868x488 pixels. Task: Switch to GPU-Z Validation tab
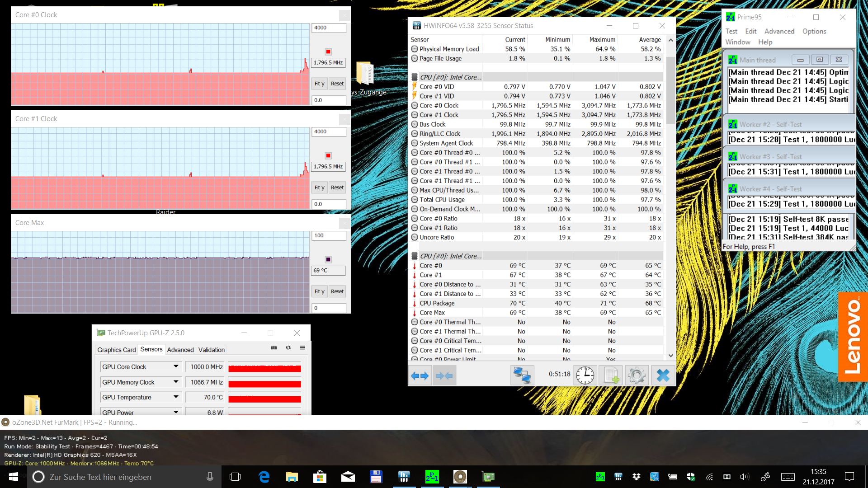click(211, 350)
